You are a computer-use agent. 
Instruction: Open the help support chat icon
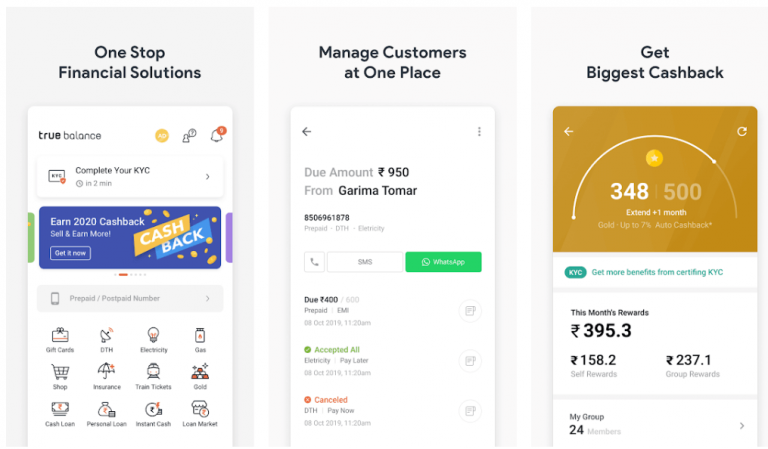pos(189,136)
